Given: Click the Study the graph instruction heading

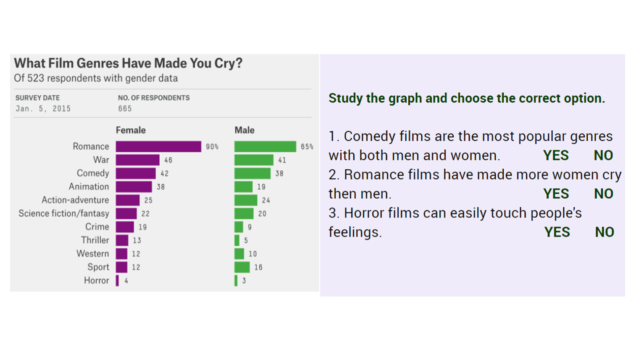Looking at the screenshot, I should tap(467, 98).
